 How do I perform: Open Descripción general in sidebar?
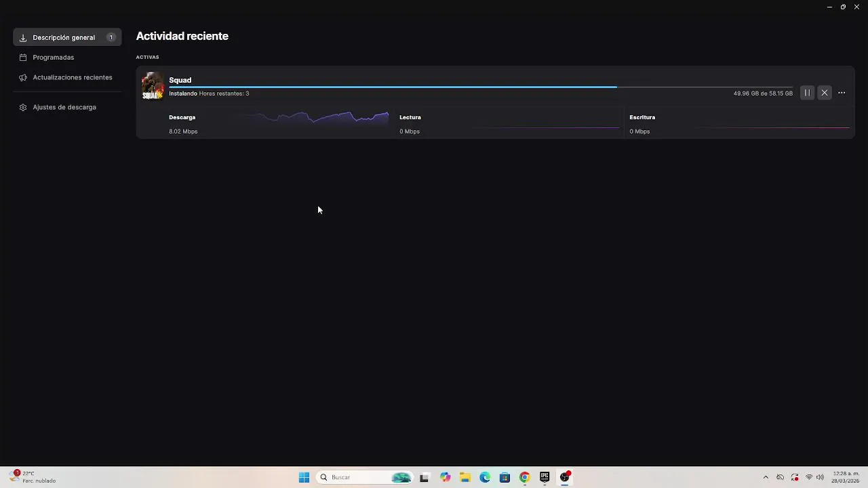[67, 37]
